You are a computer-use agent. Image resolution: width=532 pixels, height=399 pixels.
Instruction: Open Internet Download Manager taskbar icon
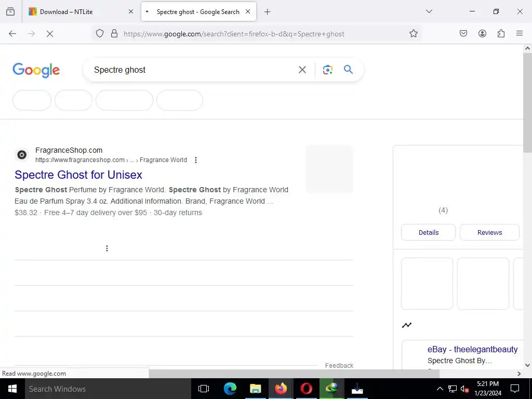click(x=331, y=389)
